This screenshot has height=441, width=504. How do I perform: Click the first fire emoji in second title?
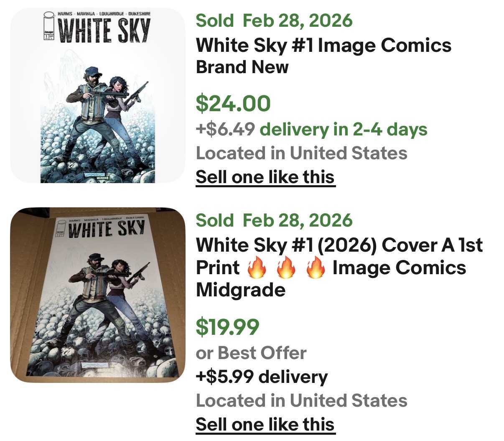tap(257, 268)
